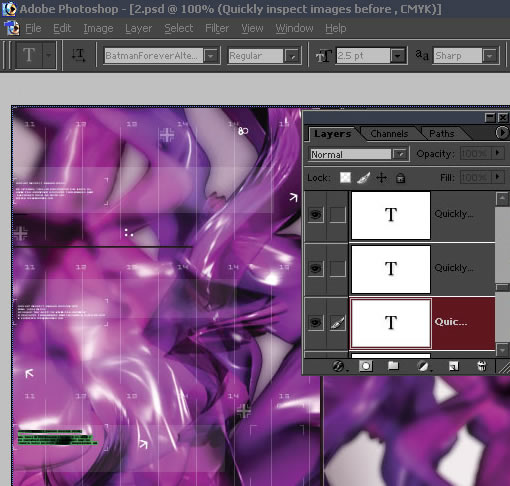The width and height of the screenshot is (510, 486).
Task: Open the Type tool preset picker arrow
Action: (x=49, y=55)
